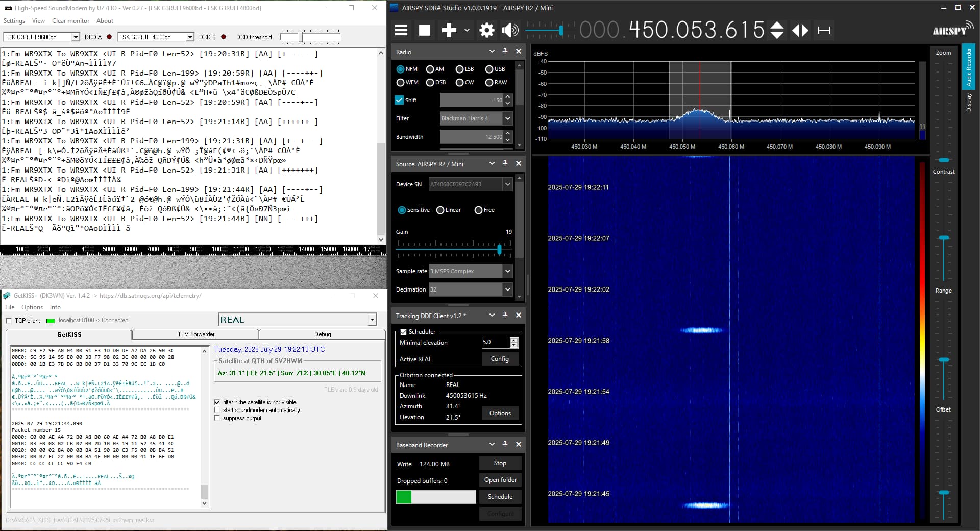Screen dimensions: 980x531
Task: Collapse the Baseband Recorder panel chevron
Action: point(492,444)
